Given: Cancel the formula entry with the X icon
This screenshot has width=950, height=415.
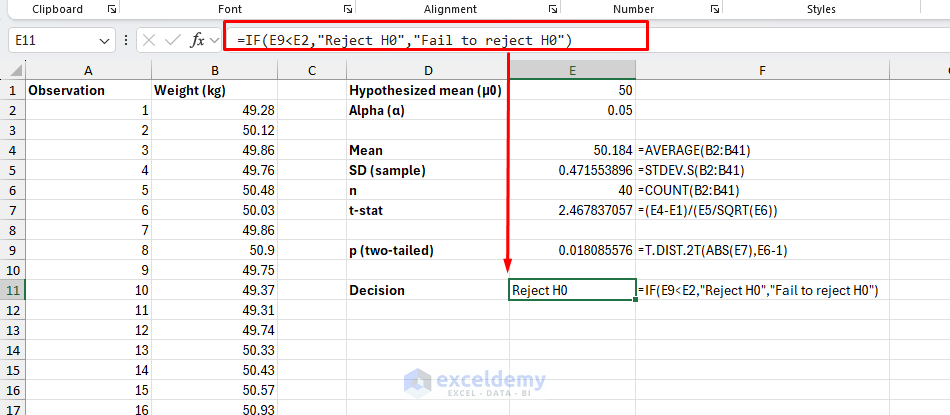Looking at the screenshot, I should (x=149, y=41).
